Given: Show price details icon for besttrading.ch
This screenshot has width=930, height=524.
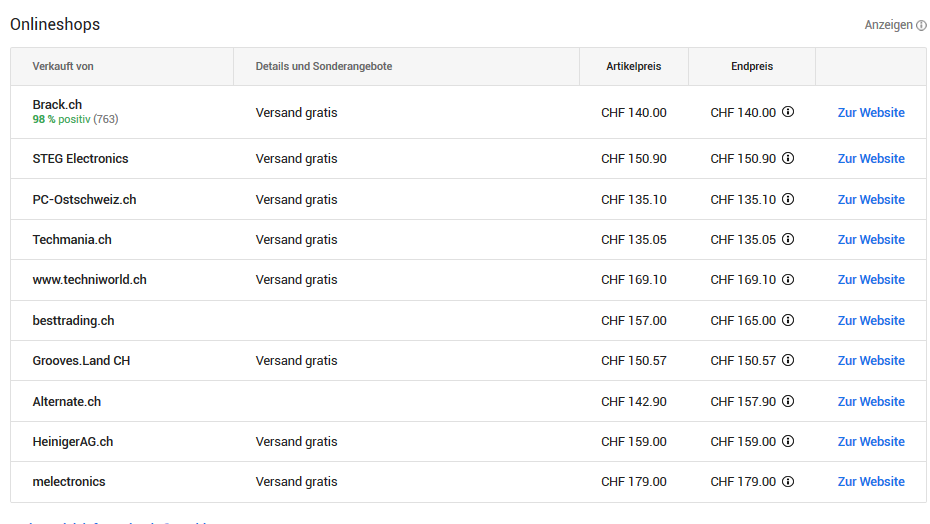Looking at the screenshot, I should tap(788, 321).
